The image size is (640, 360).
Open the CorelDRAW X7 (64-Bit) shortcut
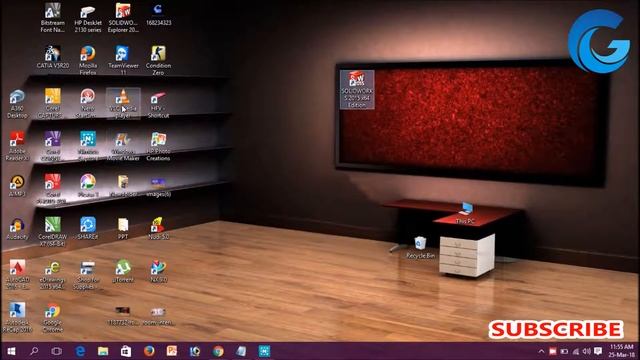click(53, 231)
